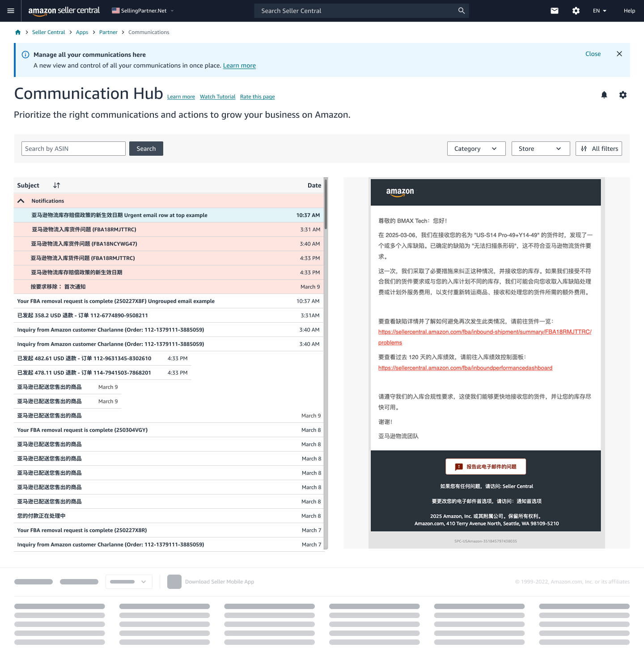Click the Search button beside ASIN field
The image size is (644, 652).
click(x=146, y=149)
